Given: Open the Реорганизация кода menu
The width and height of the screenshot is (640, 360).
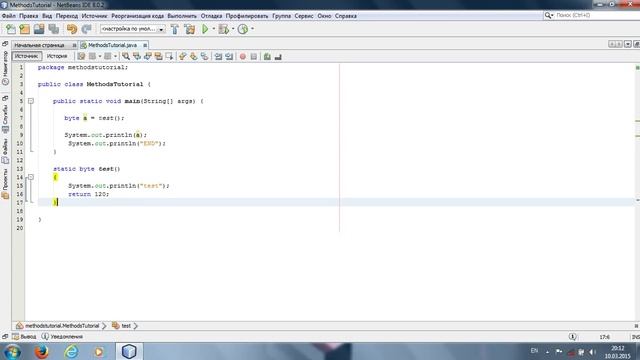Looking at the screenshot, I should 138,16.
